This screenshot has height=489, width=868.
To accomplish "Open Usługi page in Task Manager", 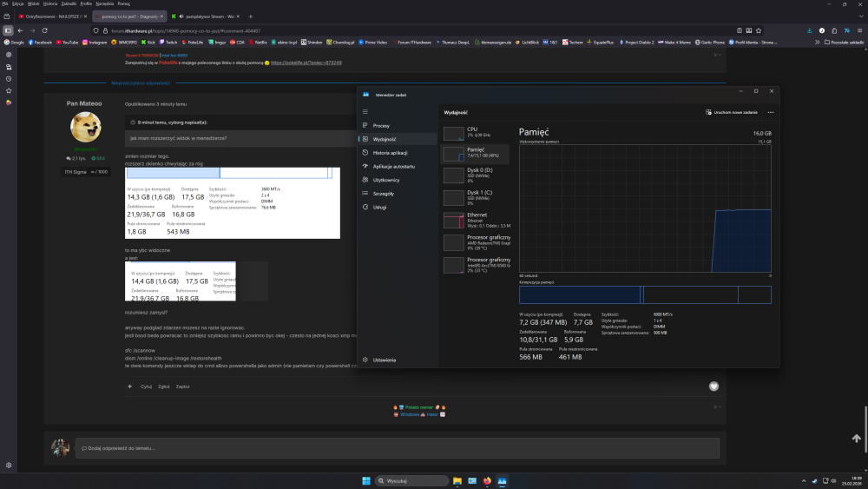I will point(379,207).
